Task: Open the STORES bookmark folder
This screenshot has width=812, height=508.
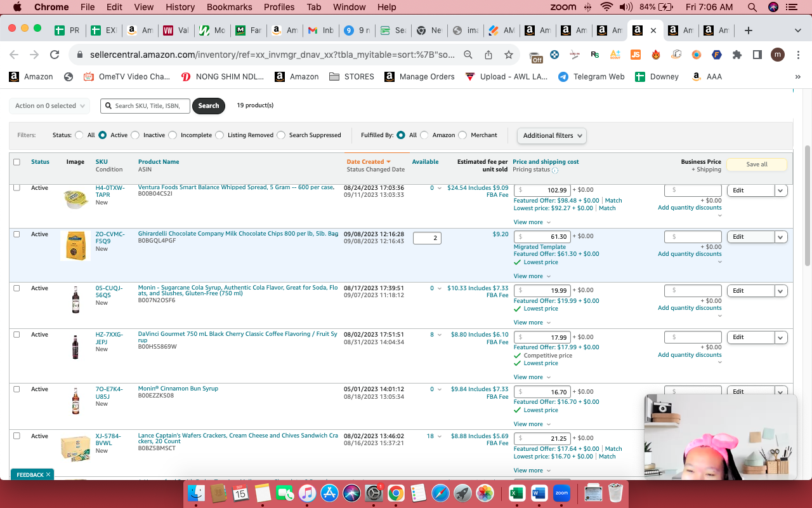Action: pyautogui.click(x=351, y=76)
